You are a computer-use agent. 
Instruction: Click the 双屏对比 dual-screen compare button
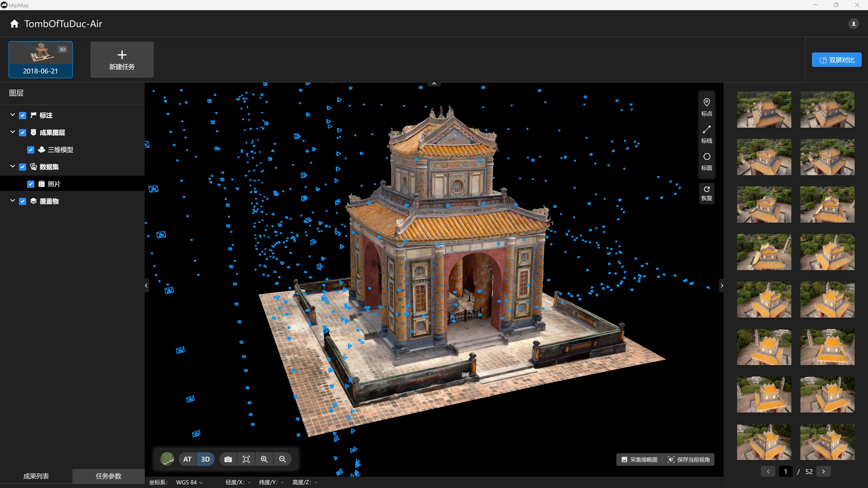coord(837,60)
